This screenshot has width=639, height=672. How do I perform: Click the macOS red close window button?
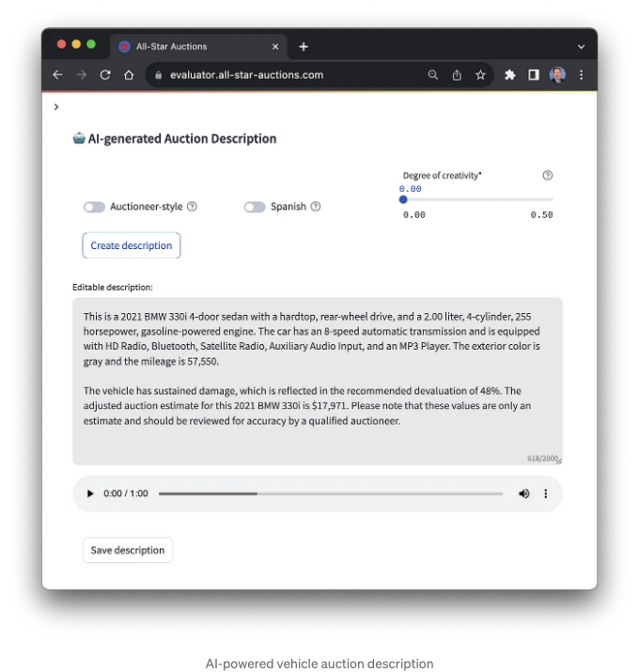[x=61, y=44]
